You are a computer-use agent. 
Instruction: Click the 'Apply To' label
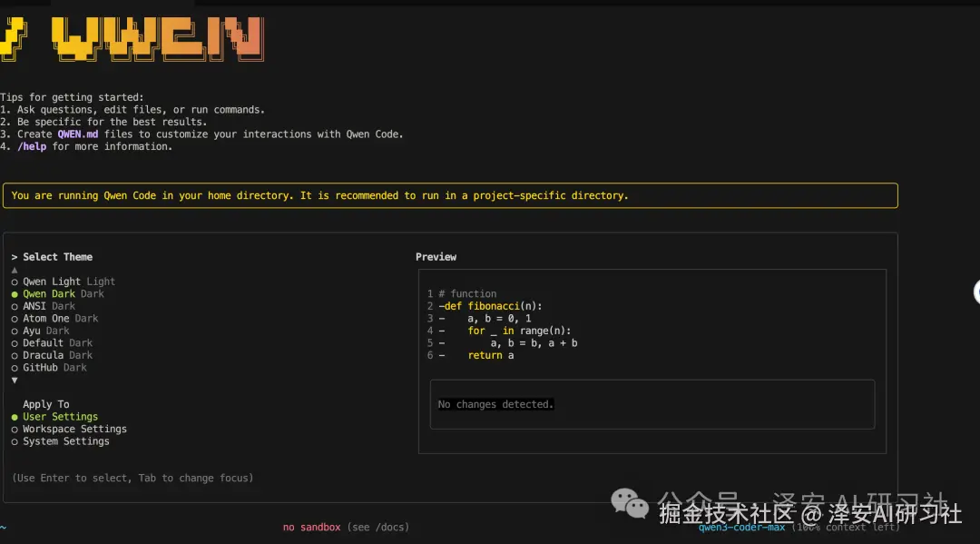click(46, 404)
